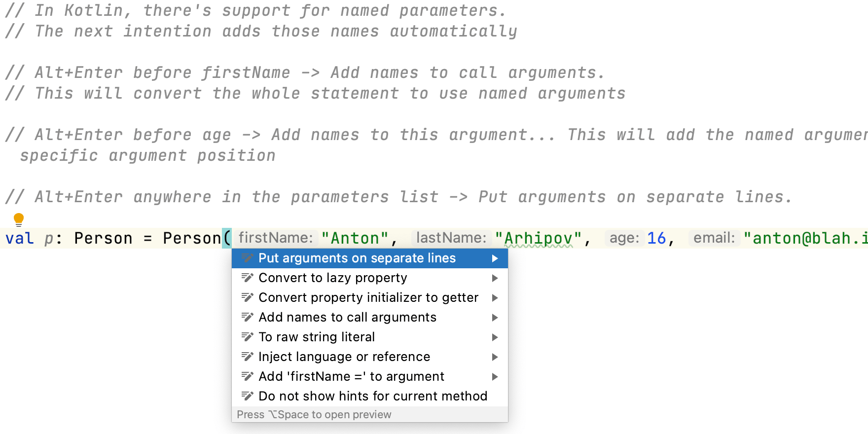Click pencil icon beside 'Convert property initializer to getter'
This screenshot has height=434, width=868.
point(247,297)
